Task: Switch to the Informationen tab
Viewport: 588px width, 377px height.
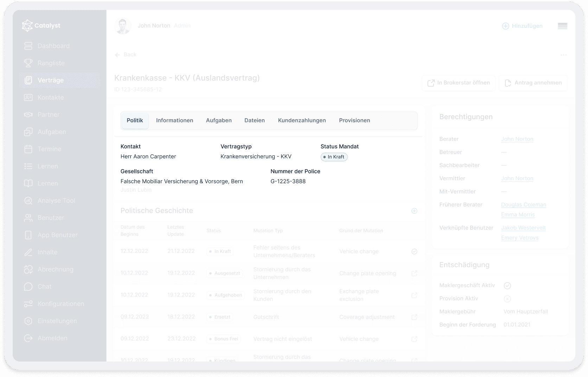Action: coord(174,121)
